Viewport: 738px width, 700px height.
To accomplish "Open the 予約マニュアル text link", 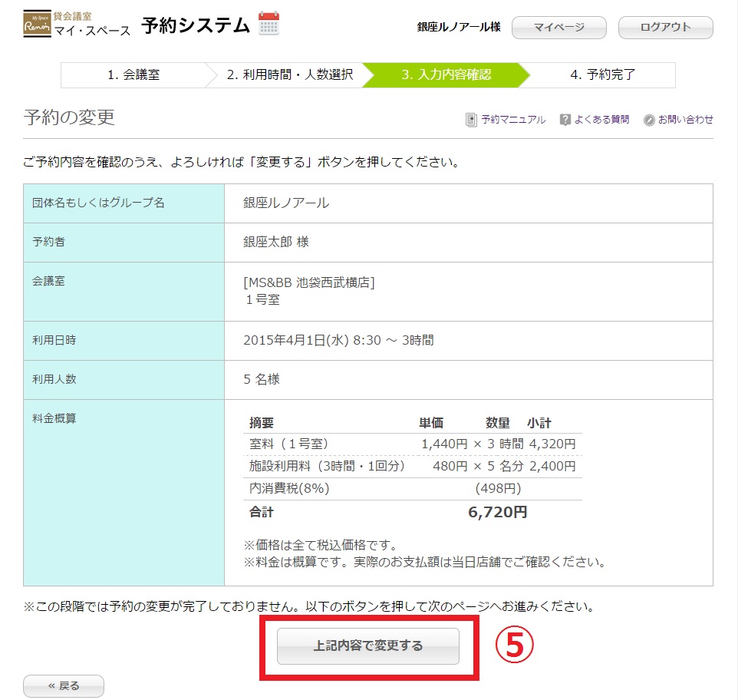I will pyautogui.click(x=513, y=120).
